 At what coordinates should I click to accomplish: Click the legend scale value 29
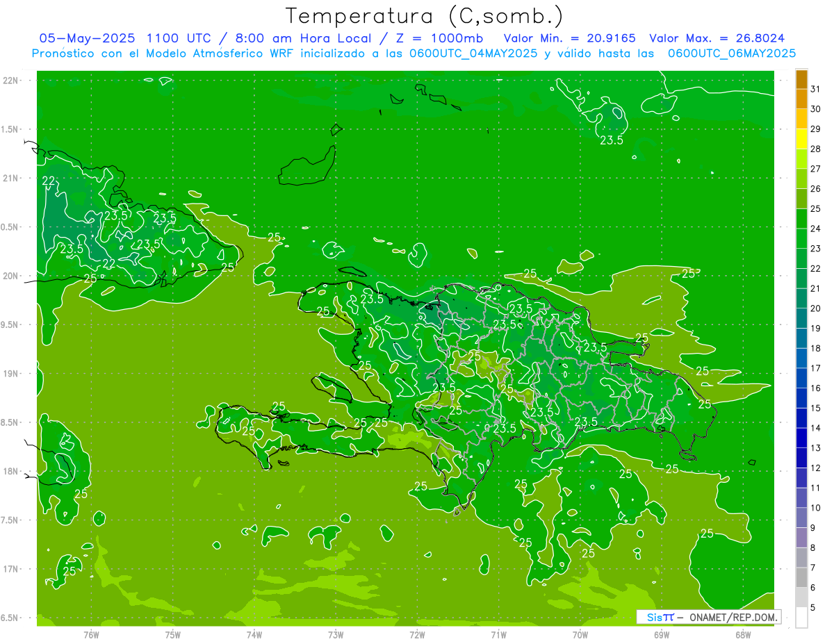815,129
